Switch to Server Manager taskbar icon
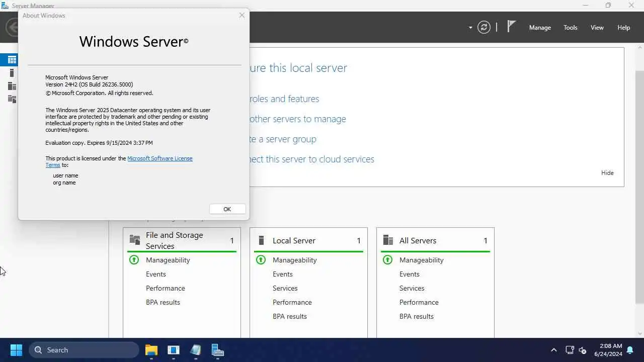Viewport: 644px width, 362px height. [218, 350]
